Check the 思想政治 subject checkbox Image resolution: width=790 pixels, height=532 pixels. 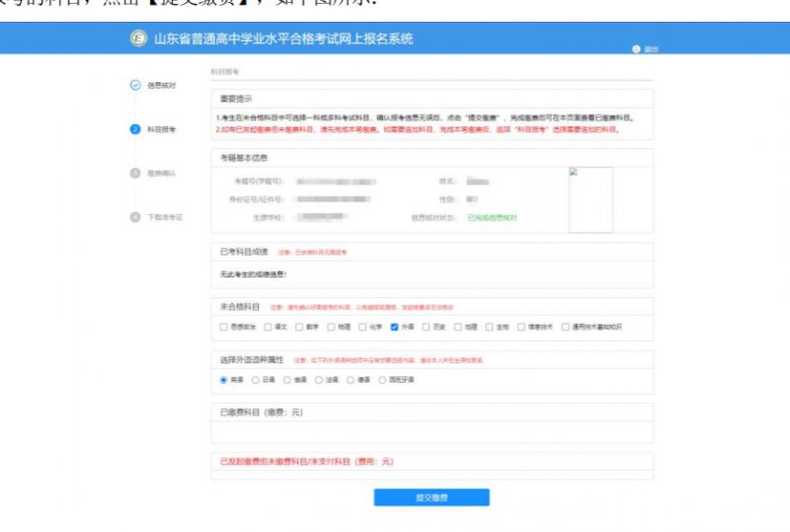click(x=222, y=327)
